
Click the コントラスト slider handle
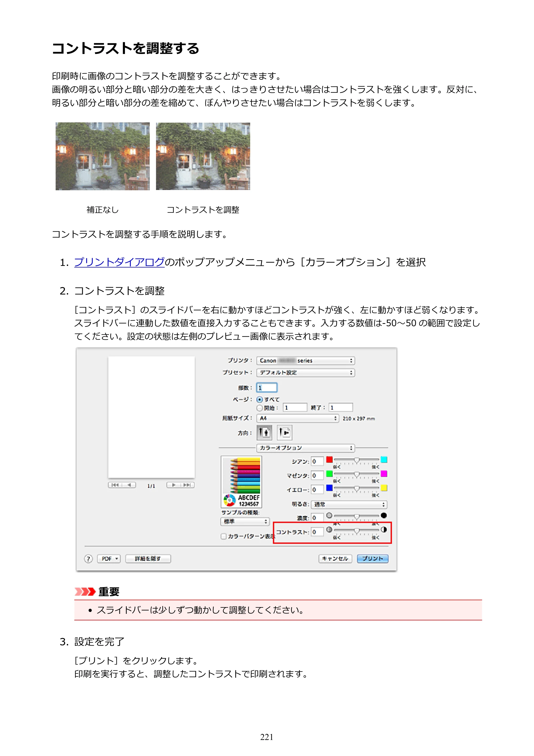pyautogui.click(x=357, y=531)
